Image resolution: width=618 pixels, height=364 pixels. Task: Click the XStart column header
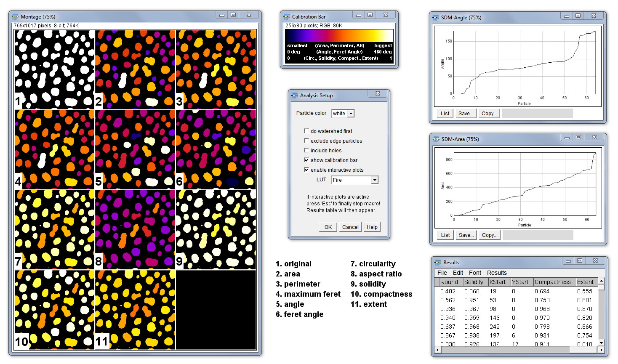tap(499, 282)
